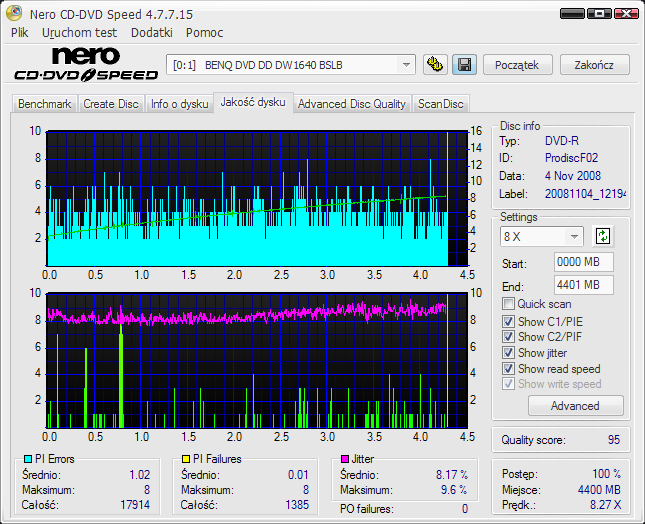Image resolution: width=645 pixels, height=524 pixels.
Task: Uncheck Show C1/PIE checkbox
Action: pyautogui.click(x=508, y=321)
